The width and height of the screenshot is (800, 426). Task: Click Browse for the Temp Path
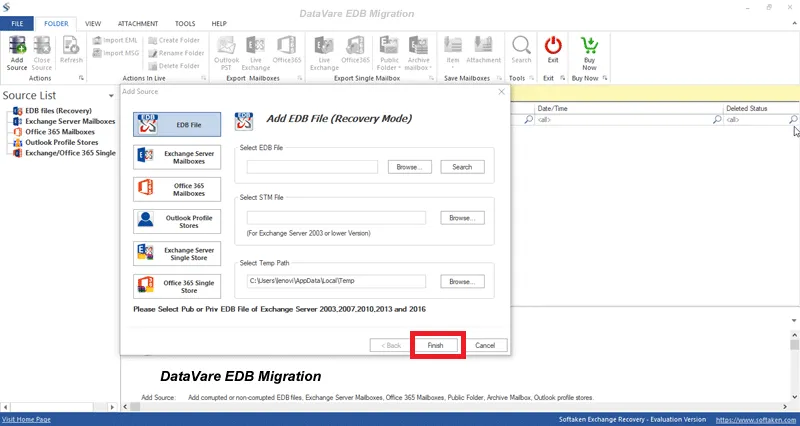462,281
